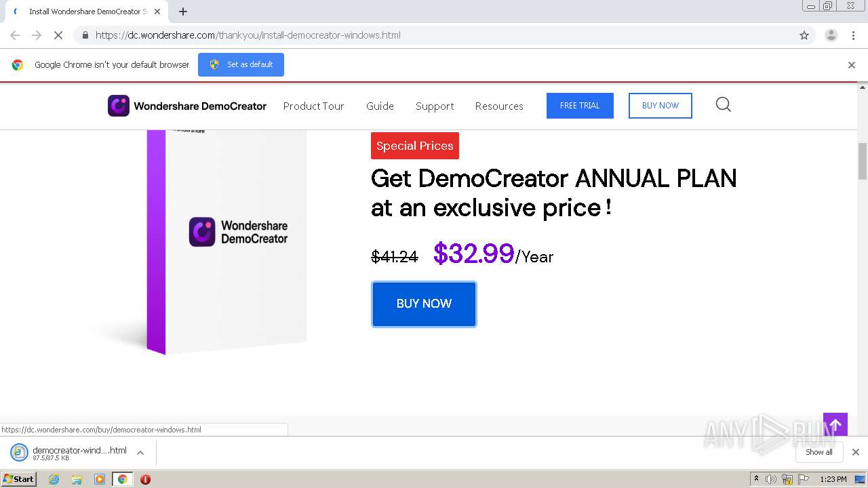Open the volume tray icon

pos(771,479)
